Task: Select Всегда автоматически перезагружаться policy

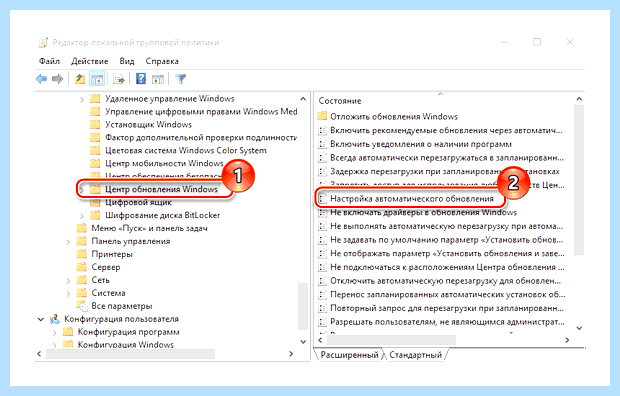Action: pos(447,157)
